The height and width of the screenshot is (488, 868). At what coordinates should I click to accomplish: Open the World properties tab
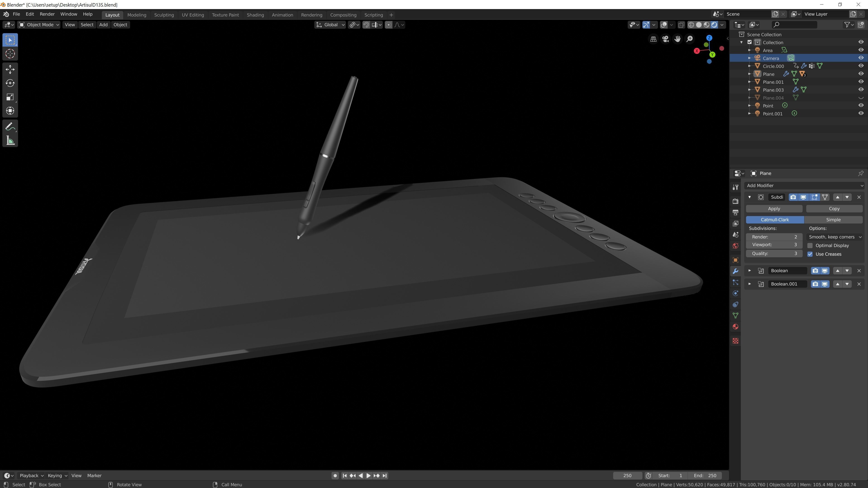736,246
